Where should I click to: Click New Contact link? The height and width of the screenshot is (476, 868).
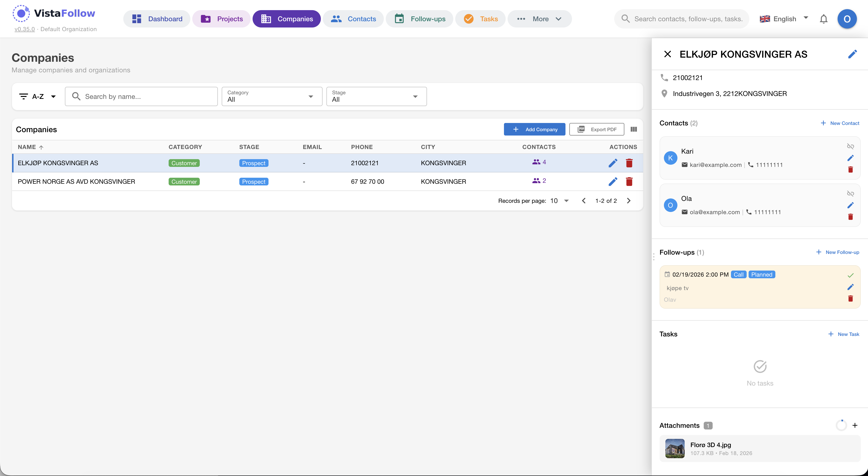(840, 123)
